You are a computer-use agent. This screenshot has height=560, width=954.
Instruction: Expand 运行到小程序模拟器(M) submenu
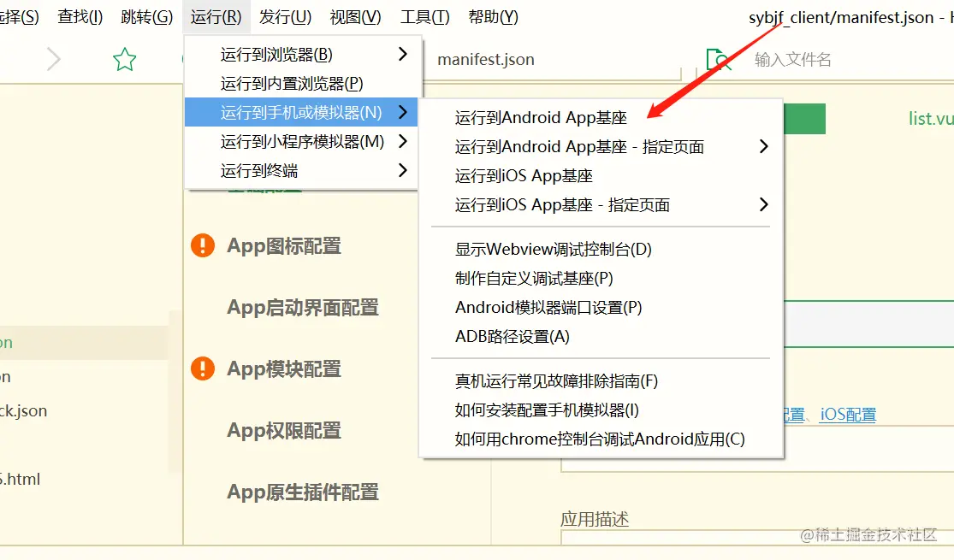[x=301, y=142]
